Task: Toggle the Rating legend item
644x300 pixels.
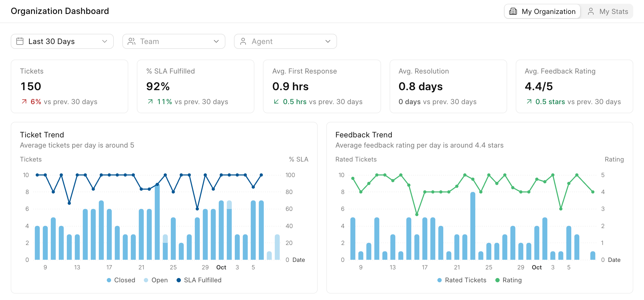Action: [508, 280]
